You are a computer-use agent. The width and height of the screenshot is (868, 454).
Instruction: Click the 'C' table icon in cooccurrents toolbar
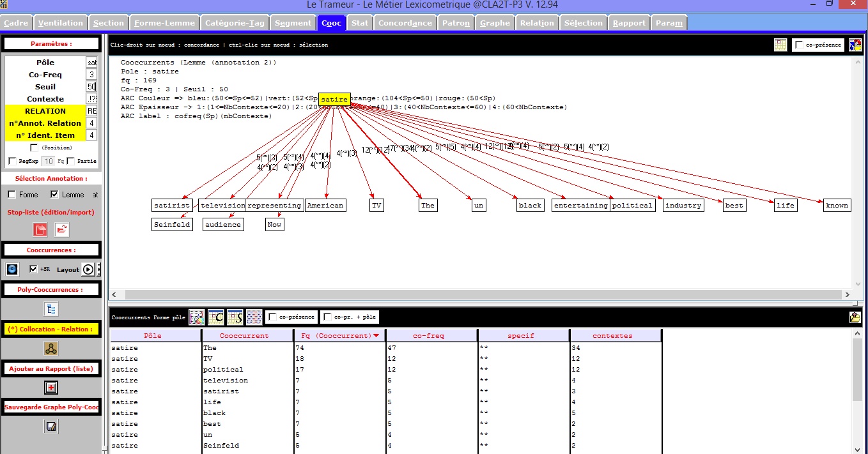click(216, 317)
